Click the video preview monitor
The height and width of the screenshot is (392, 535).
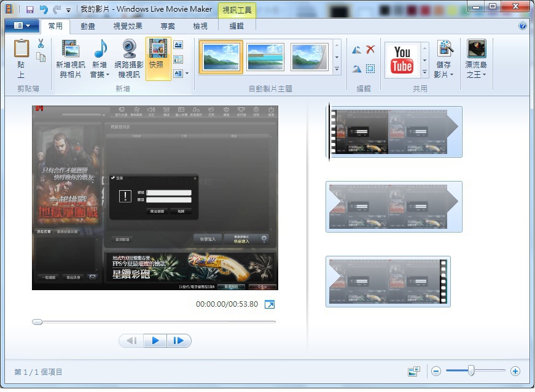155,198
